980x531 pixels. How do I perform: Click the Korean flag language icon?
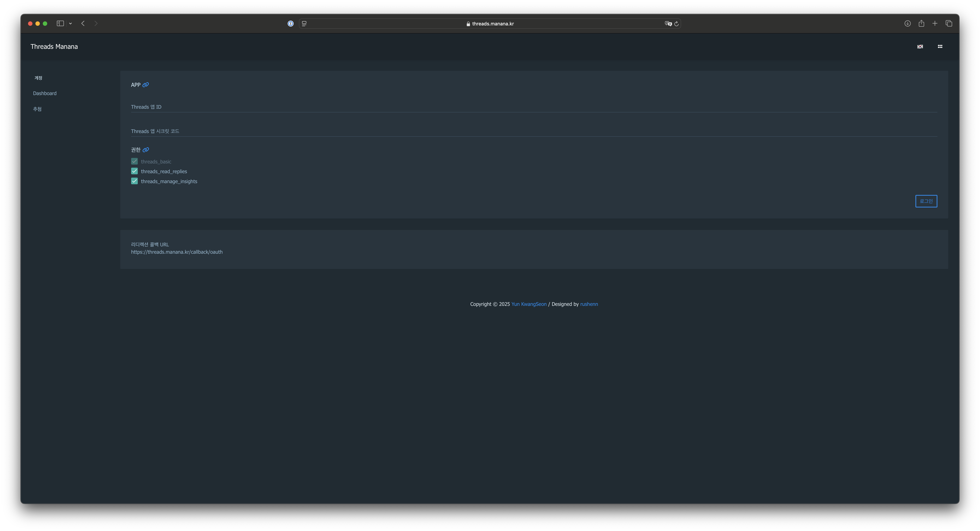point(920,46)
